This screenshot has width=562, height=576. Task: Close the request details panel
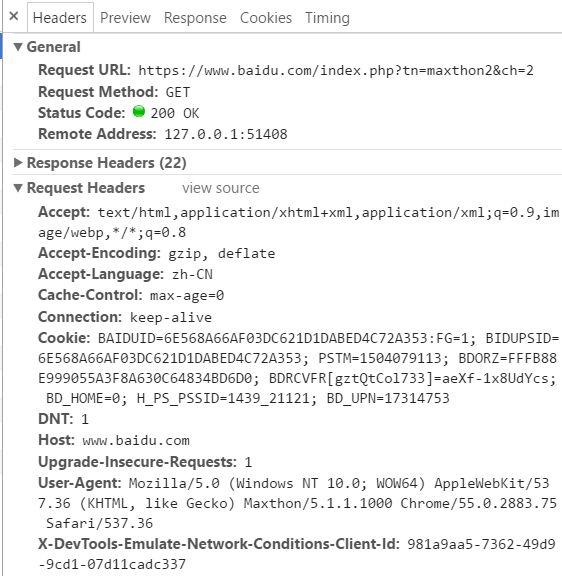click(14, 16)
